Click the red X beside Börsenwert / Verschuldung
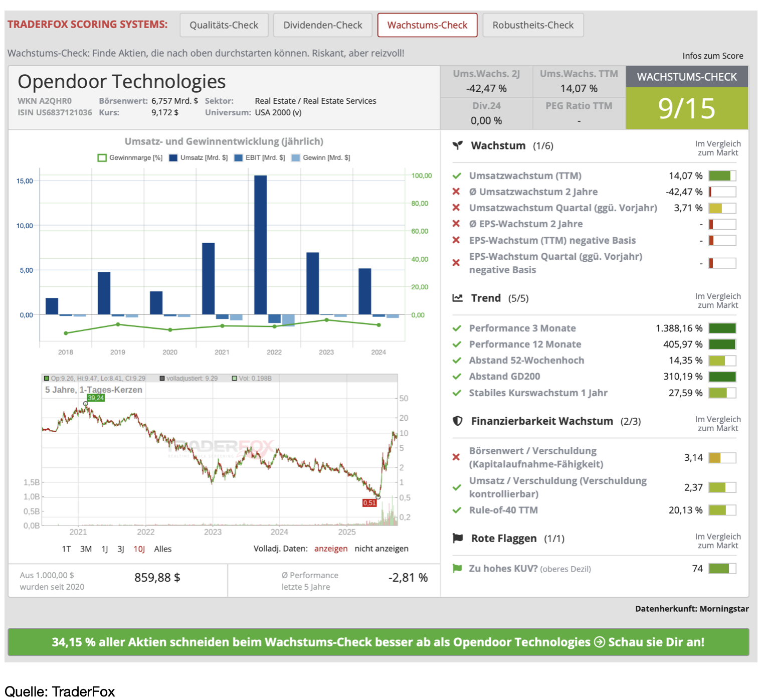Viewport: 759px width, 700px height. point(456,457)
